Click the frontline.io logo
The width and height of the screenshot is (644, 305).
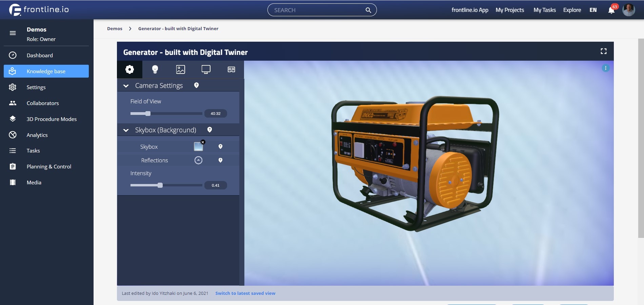39,9
